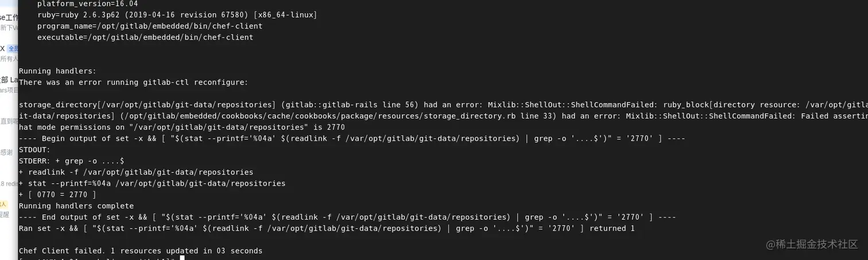
Task: Click the blue 全员 tag in left strip
Action: click(x=12, y=49)
